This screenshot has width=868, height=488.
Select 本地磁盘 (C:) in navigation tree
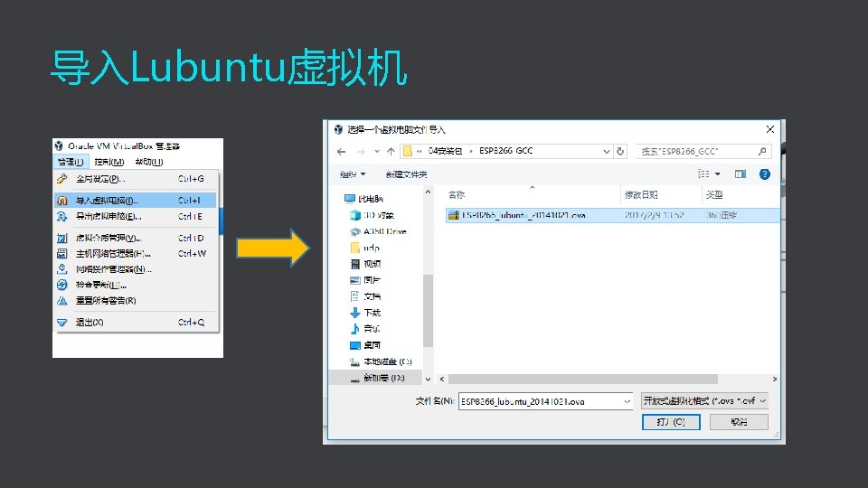click(381, 361)
